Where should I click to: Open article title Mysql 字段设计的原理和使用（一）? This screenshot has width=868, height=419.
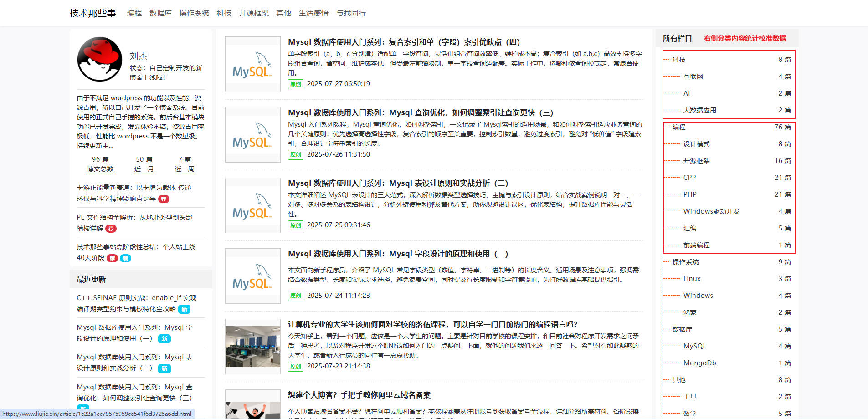point(398,254)
